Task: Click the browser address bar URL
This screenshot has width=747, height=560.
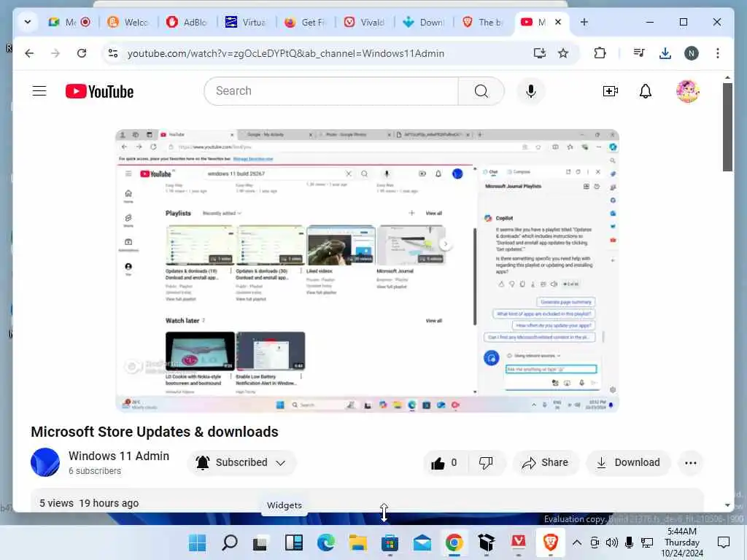Action: click(286, 53)
